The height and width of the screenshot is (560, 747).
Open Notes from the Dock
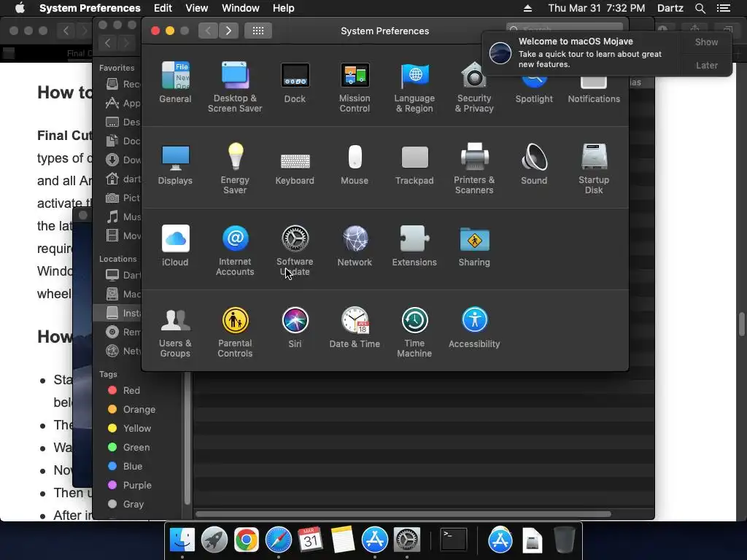coord(343,540)
